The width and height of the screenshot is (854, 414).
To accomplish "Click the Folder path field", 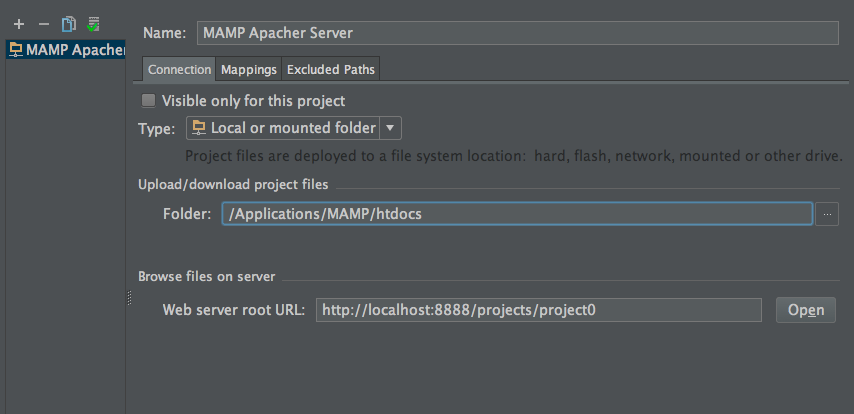I will [x=517, y=214].
